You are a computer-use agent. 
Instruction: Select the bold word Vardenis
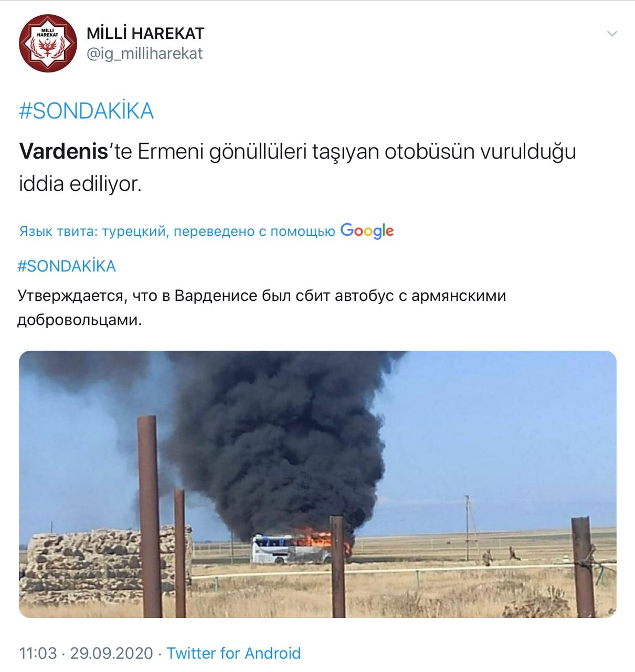click(63, 152)
